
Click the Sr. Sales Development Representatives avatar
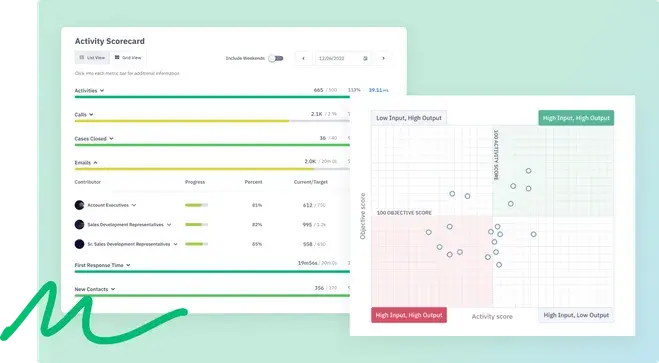(x=79, y=244)
